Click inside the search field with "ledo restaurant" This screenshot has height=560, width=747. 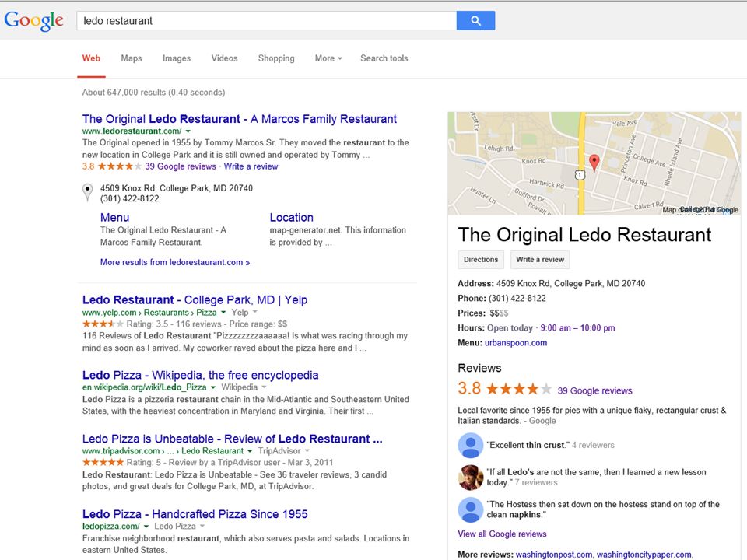pos(266,20)
